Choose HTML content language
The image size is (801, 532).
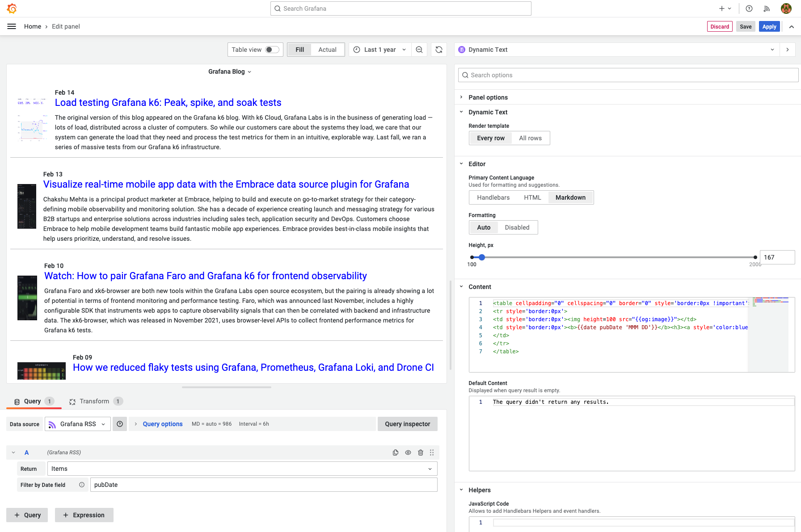click(x=532, y=197)
